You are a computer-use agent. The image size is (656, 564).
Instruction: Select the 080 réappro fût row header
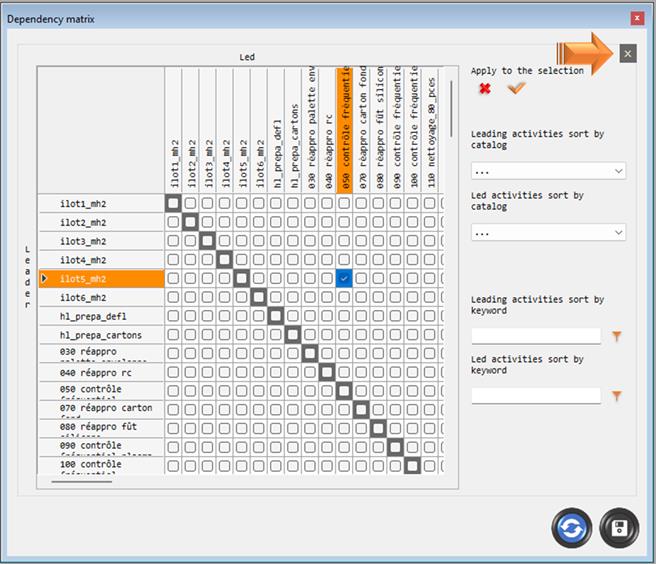101,429
